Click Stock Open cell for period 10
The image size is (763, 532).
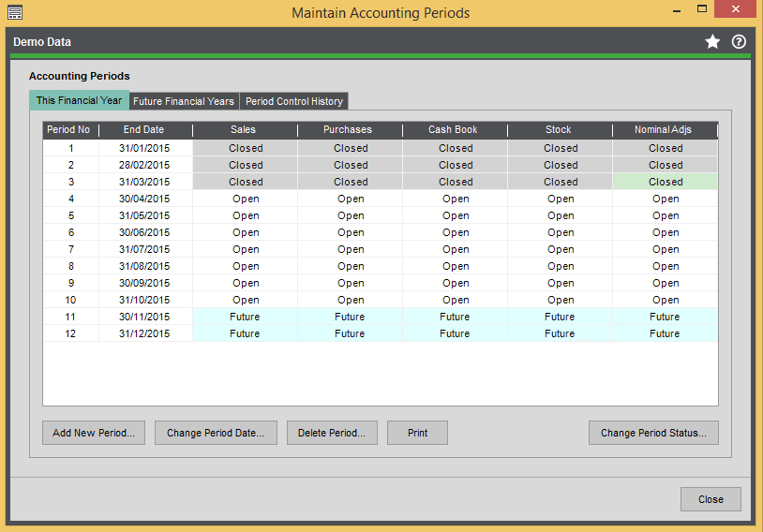click(x=561, y=300)
